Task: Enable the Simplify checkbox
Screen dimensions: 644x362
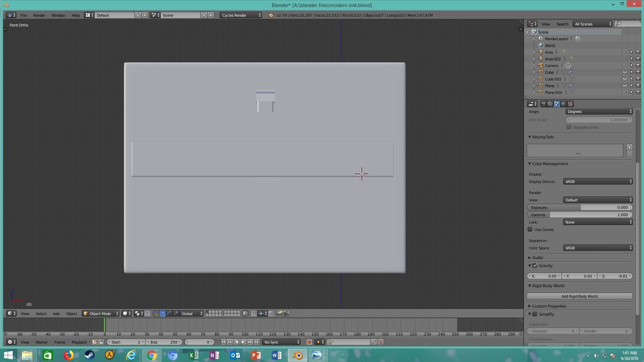Action: (x=535, y=314)
